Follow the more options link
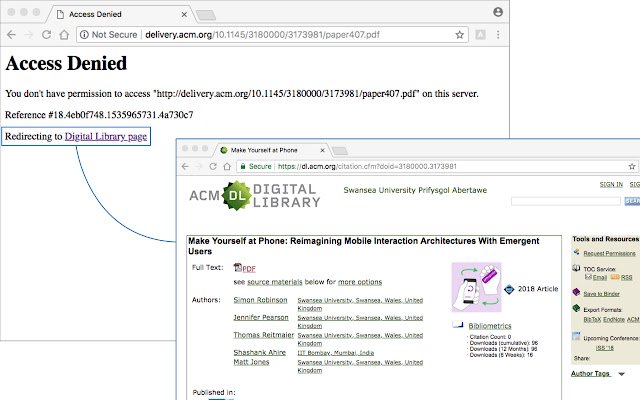 pyautogui.click(x=360, y=282)
